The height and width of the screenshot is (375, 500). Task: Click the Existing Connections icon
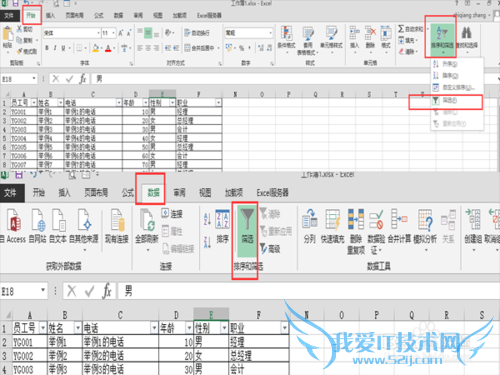tap(117, 220)
